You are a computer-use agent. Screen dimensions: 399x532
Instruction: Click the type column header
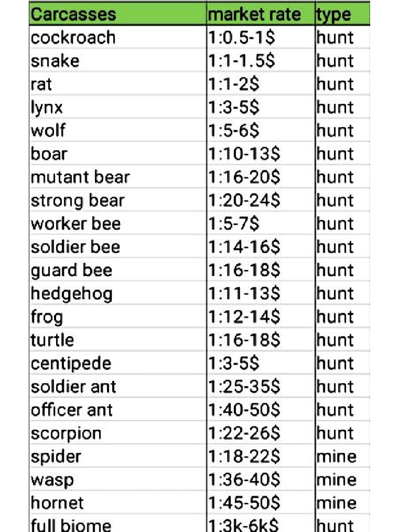point(333,14)
